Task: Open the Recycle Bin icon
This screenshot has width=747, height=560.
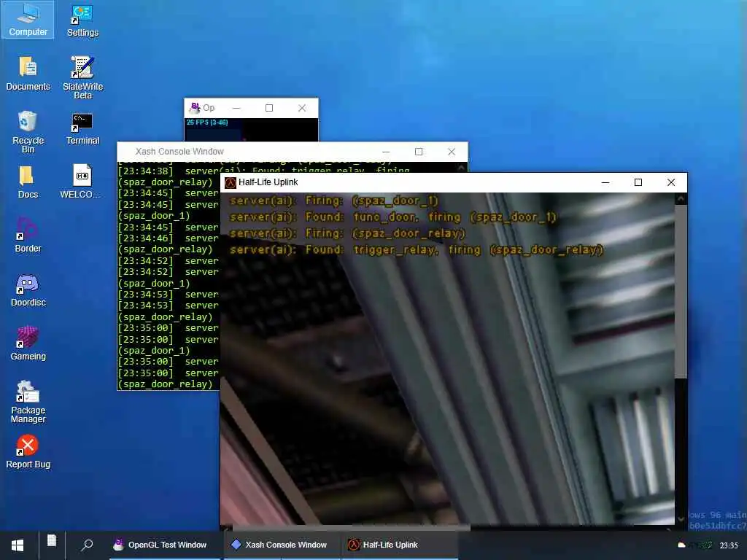Action: [x=28, y=131]
